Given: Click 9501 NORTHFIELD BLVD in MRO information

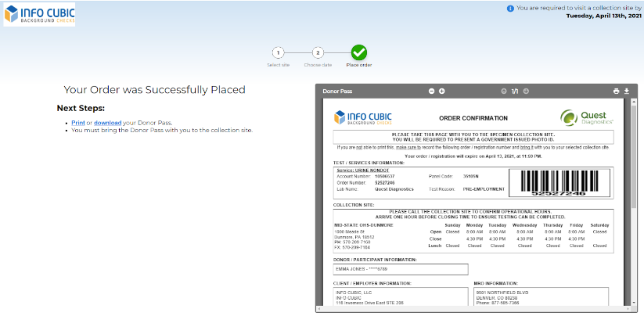Looking at the screenshot, I should point(502,293).
